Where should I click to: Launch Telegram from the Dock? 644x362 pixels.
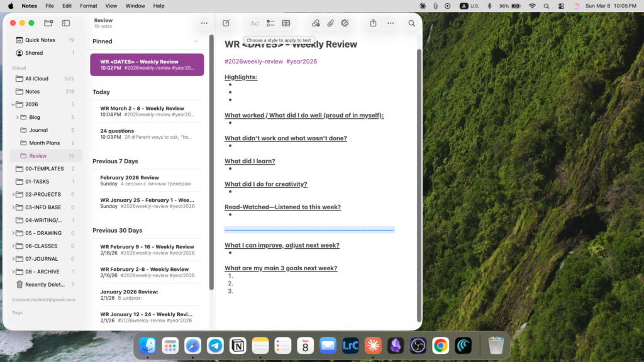click(215, 345)
